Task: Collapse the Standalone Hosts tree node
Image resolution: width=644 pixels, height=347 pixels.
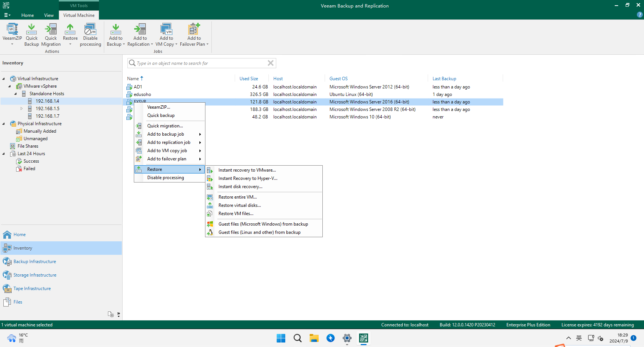Action: (x=15, y=94)
